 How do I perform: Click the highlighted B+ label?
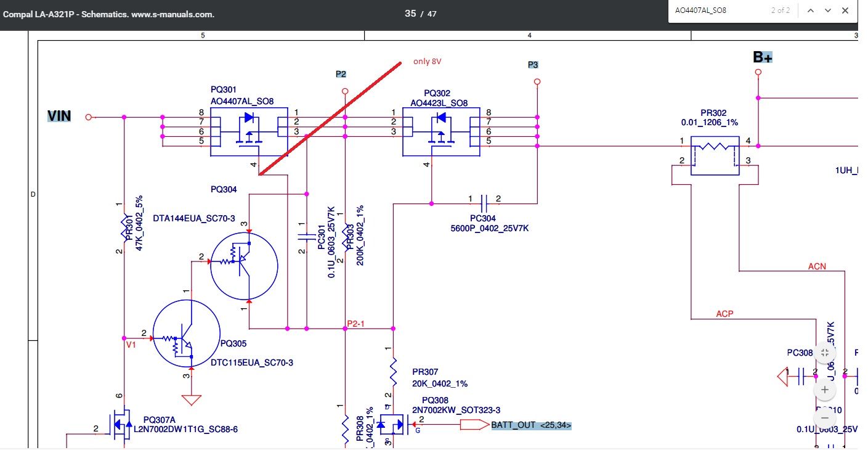(x=763, y=57)
